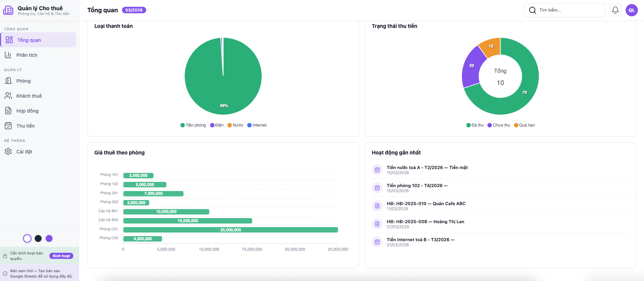
Task: Open the QL user avatar menu
Action: coord(631,10)
